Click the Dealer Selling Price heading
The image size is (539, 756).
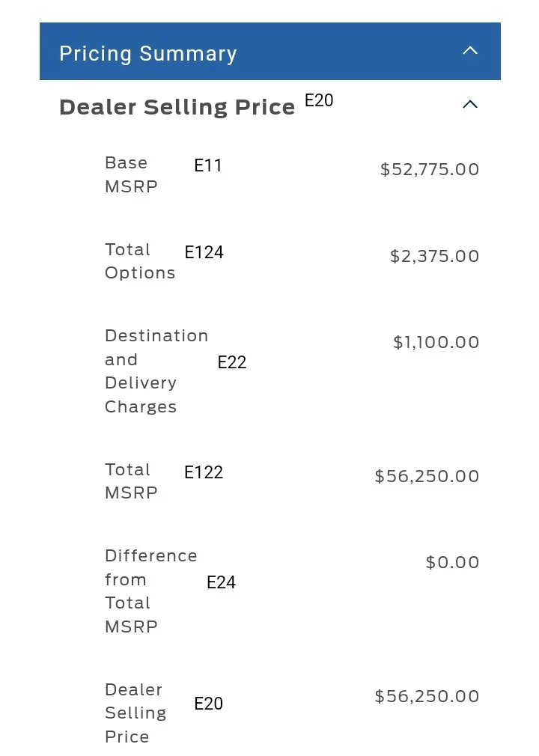177,107
